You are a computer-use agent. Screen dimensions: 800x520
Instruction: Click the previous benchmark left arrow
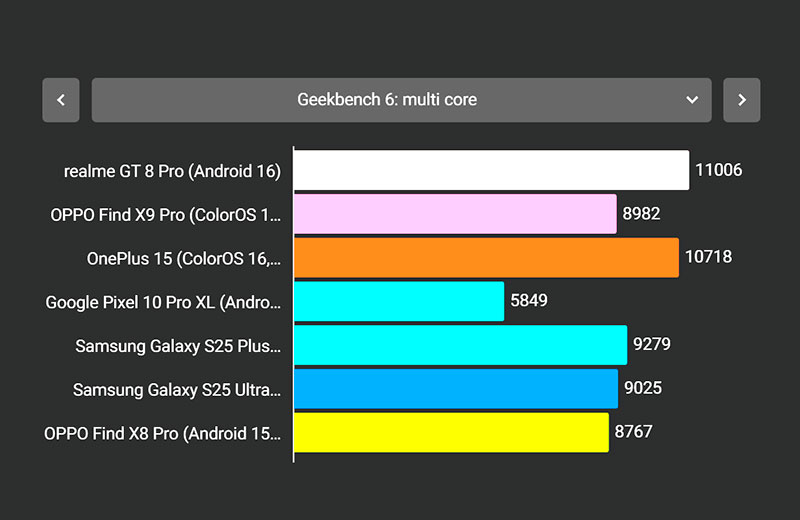coord(61,100)
